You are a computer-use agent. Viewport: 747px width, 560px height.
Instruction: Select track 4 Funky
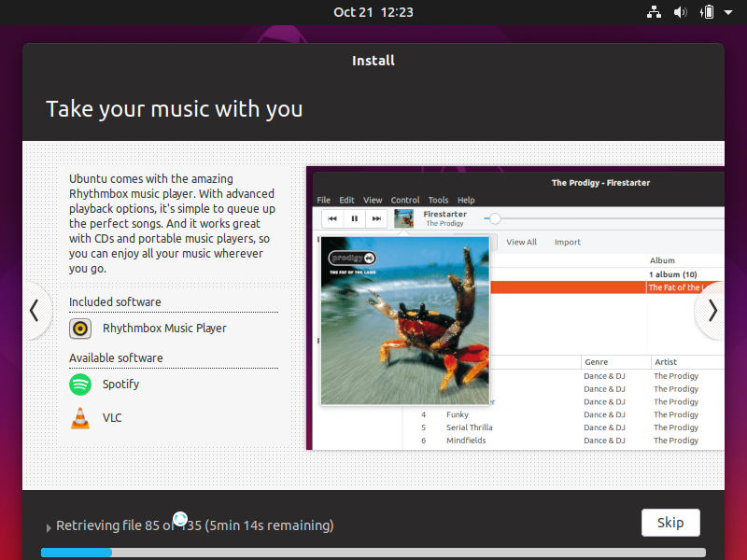click(x=564, y=414)
